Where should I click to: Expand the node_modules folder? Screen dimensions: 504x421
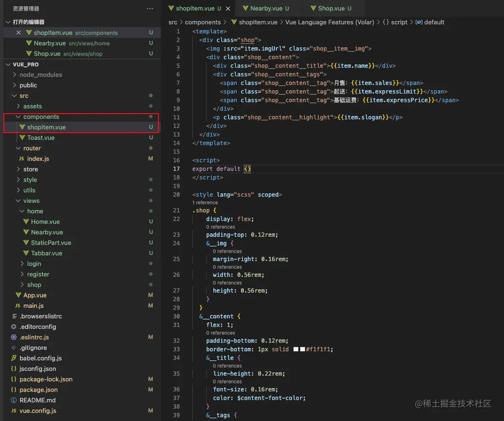pyautogui.click(x=14, y=74)
